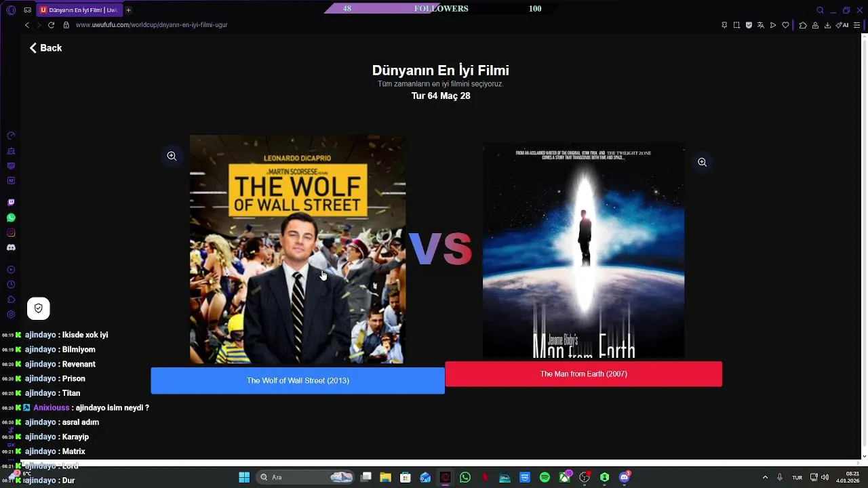Open the downloads icon
This screenshot has height=488, width=868.
[828, 25]
